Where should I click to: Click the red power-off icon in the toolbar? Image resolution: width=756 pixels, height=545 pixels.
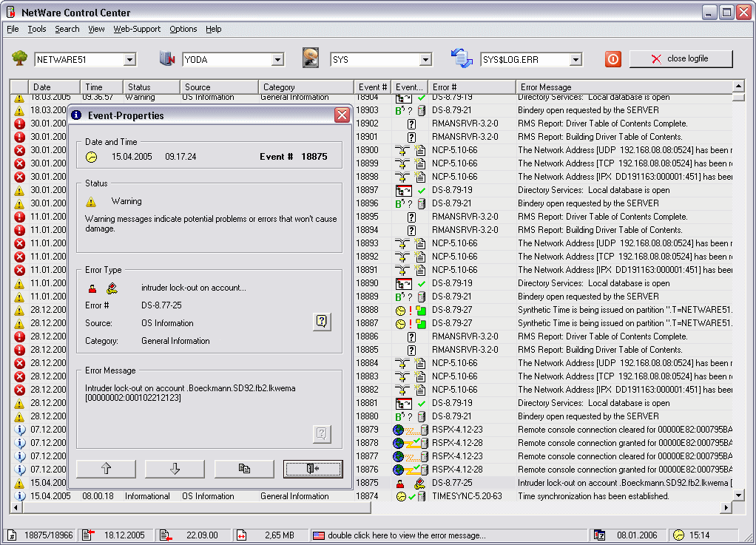tap(612, 59)
